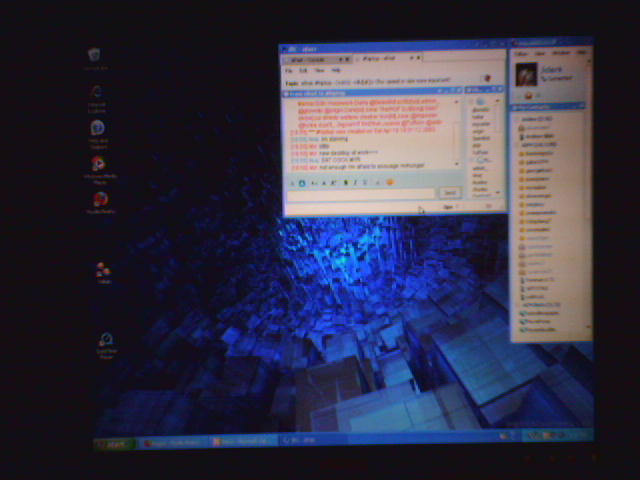
Task: Launch the QuickTime Player desktop shortcut
Action: [x=106, y=342]
